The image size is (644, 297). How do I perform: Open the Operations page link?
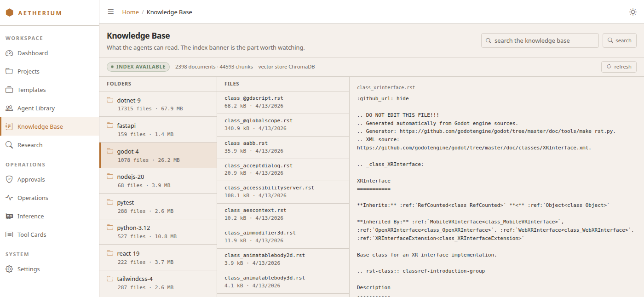(49, 198)
